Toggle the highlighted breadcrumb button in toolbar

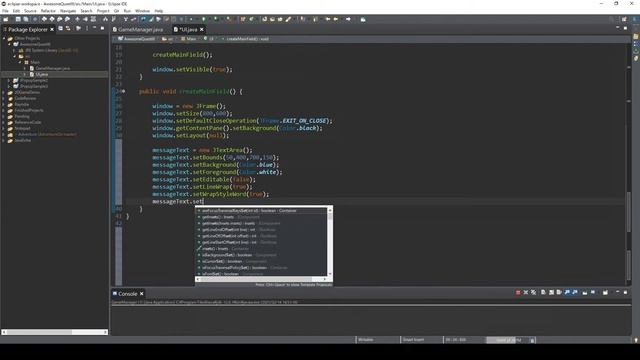pos(143,19)
